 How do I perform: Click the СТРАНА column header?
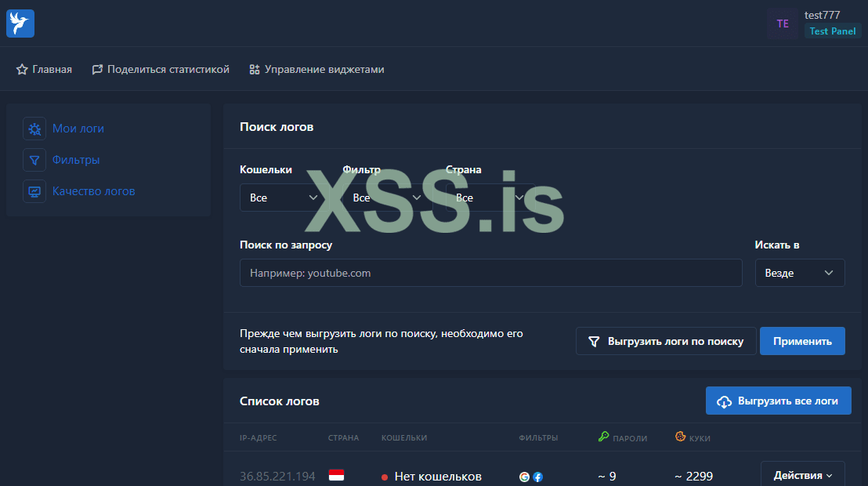[x=343, y=437]
